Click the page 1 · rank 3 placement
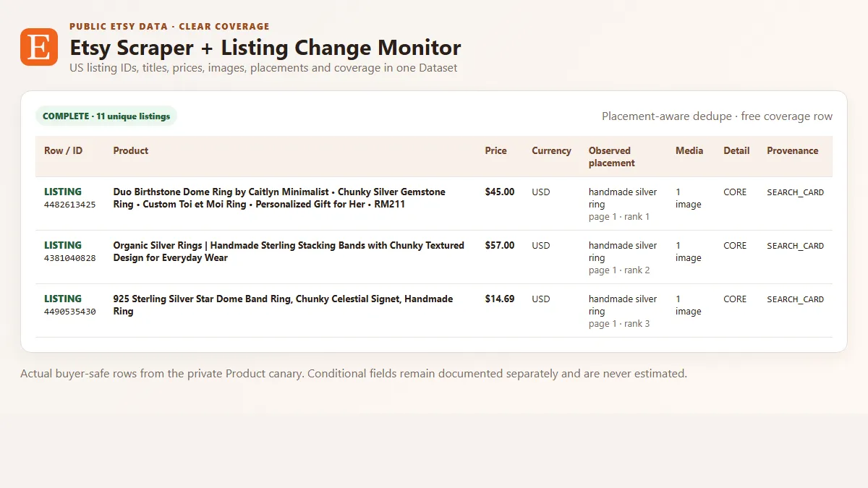The image size is (868, 488). pos(619,324)
